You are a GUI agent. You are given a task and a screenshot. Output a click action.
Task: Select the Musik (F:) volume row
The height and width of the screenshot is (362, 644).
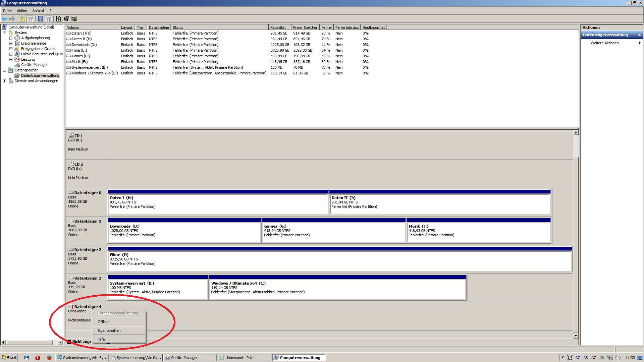point(218,62)
